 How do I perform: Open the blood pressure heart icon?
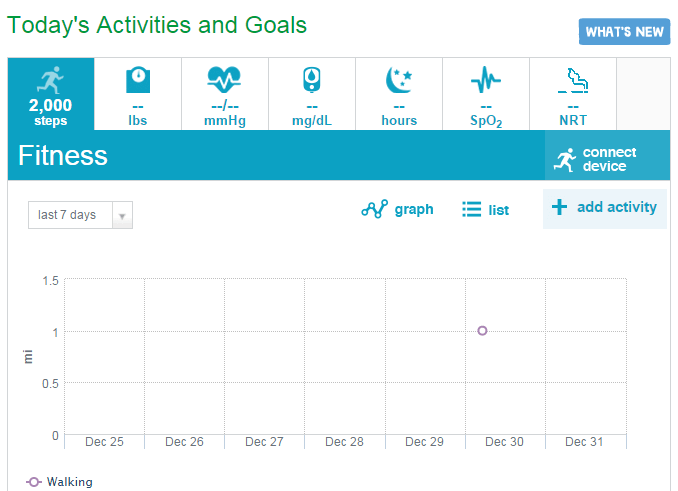tap(224, 80)
